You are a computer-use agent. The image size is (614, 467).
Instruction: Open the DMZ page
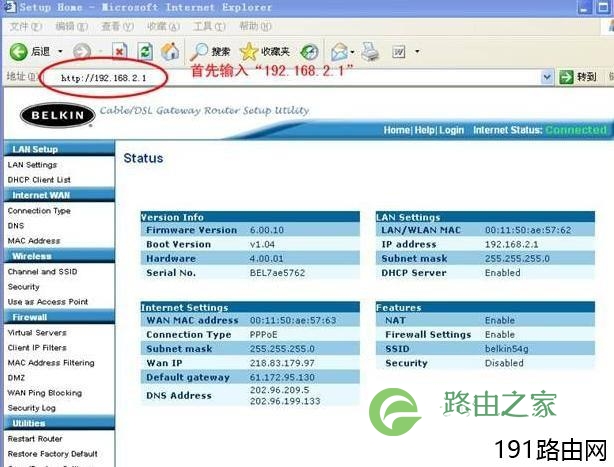click(16, 378)
